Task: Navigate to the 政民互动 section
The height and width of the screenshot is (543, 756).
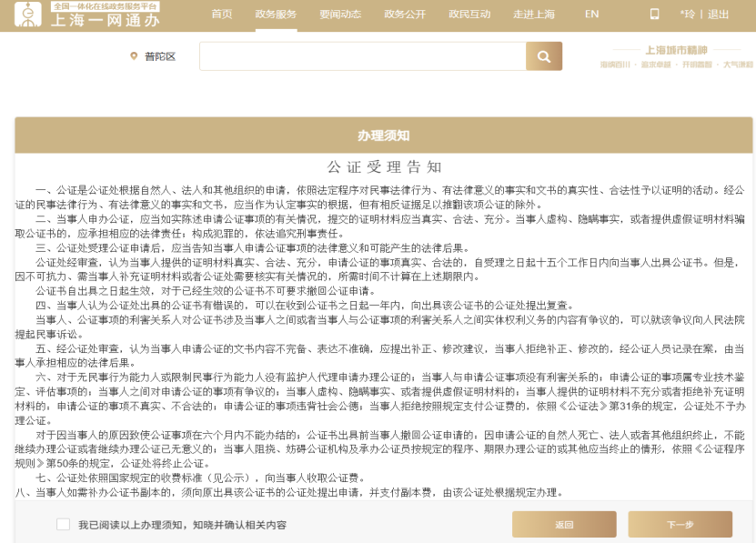Action: tap(469, 14)
